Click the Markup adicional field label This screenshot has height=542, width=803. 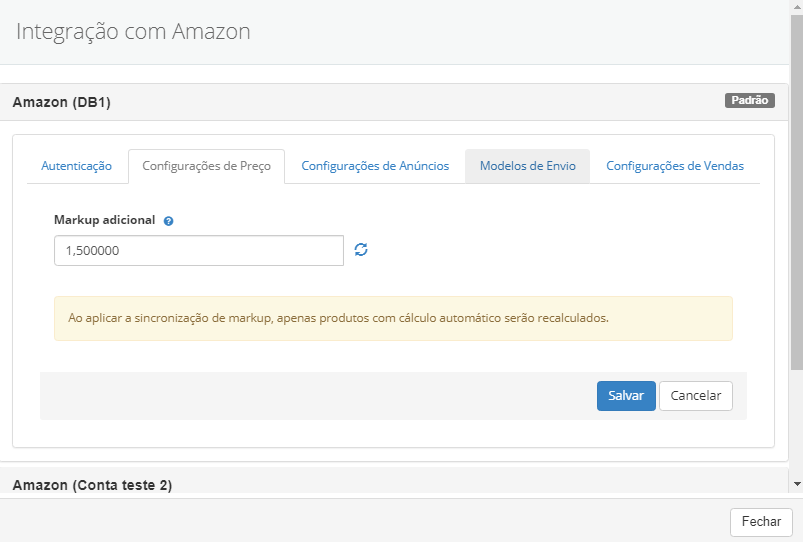click(104, 220)
